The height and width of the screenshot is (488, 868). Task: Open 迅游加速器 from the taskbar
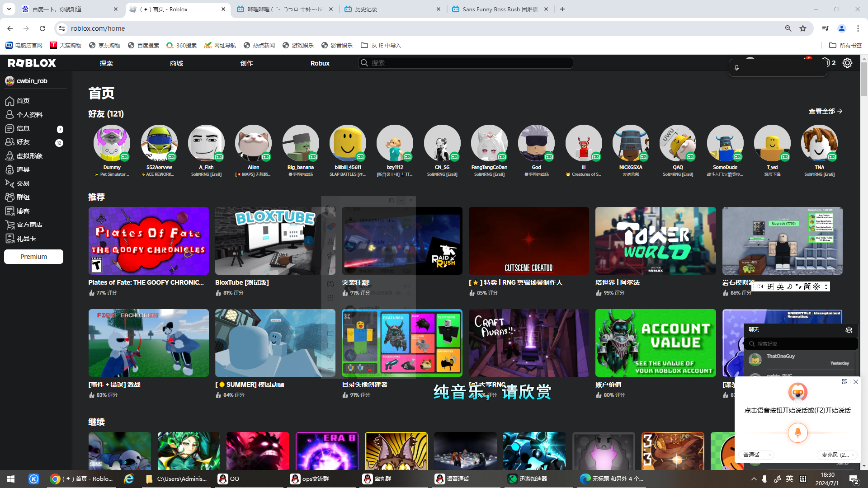[x=538, y=479]
